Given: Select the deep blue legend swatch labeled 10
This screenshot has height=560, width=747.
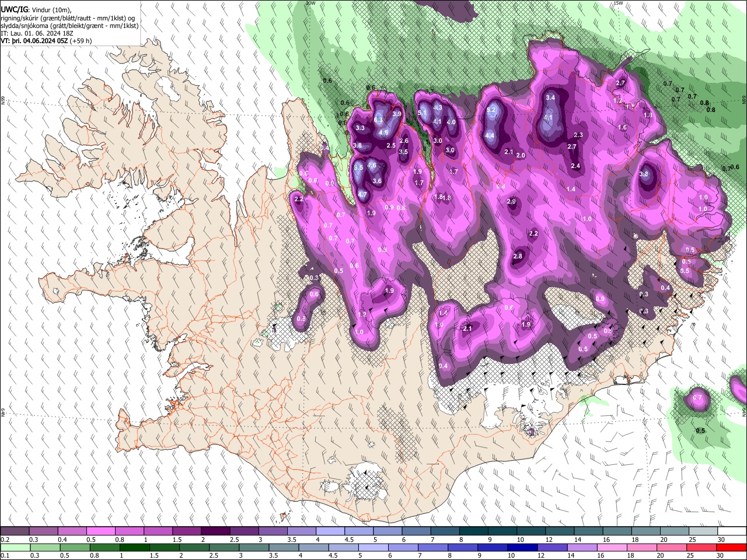Looking at the screenshot, I should [523, 547].
